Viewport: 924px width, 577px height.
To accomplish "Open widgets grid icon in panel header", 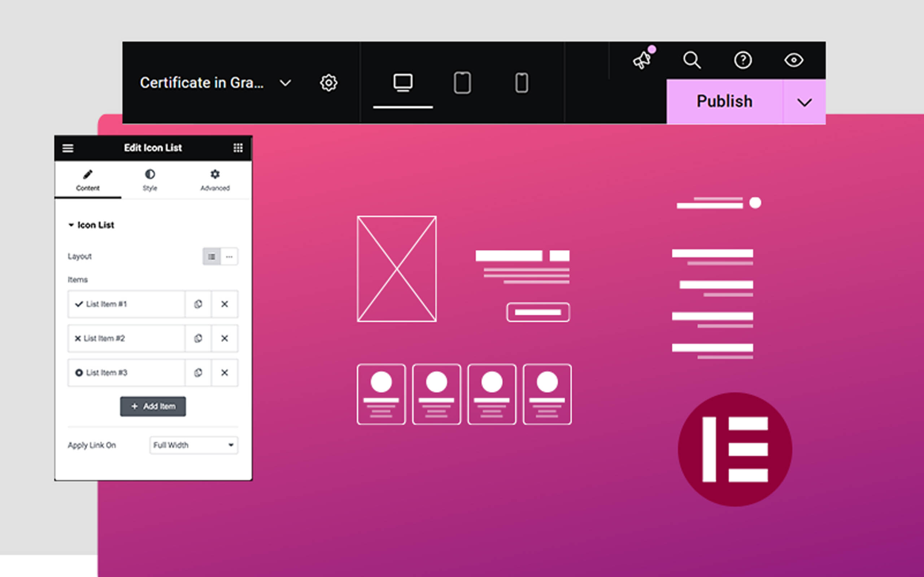I will 238,148.
